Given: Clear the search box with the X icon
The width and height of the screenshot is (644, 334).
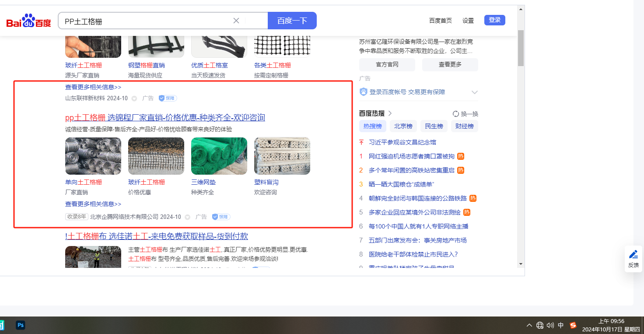Looking at the screenshot, I should pyautogui.click(x=236, y=21).
